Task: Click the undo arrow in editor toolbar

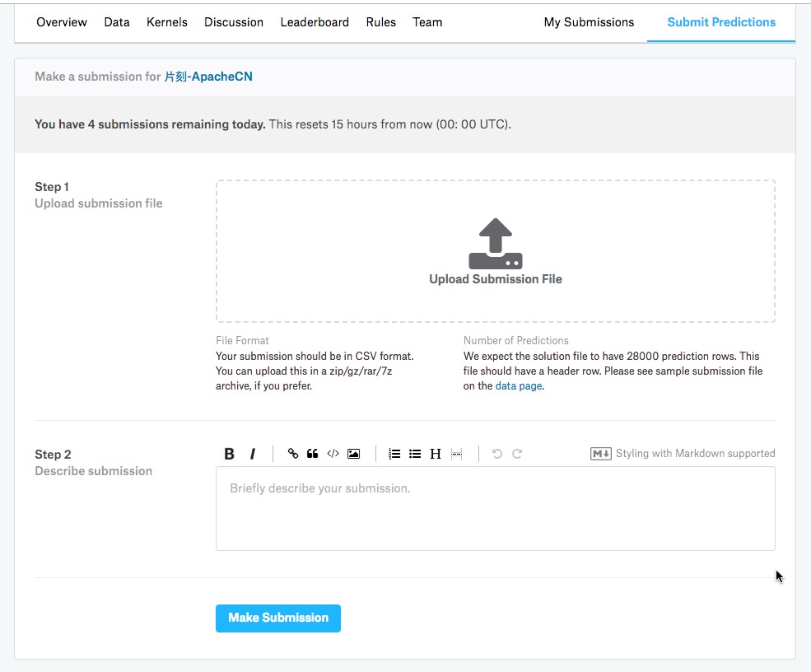Action: click(x=497, y=454)
